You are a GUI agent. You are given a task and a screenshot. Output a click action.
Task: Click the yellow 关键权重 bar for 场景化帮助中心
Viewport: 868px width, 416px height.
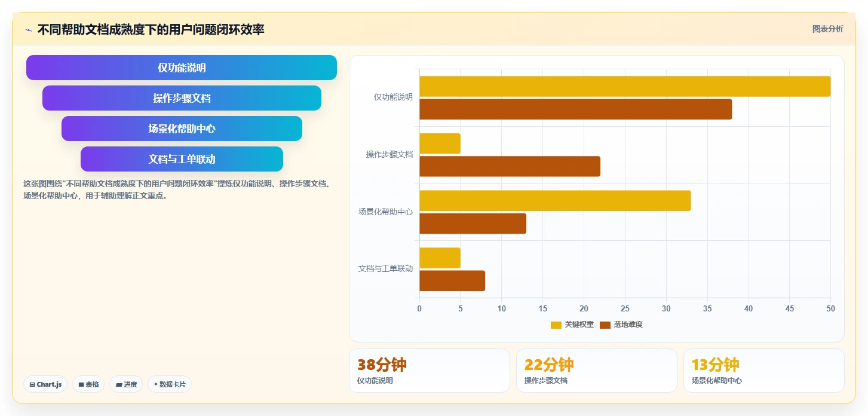555,201
